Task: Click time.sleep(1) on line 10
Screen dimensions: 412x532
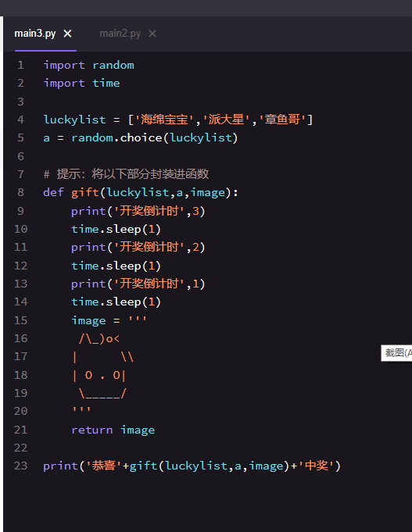Action: [116, 230]
